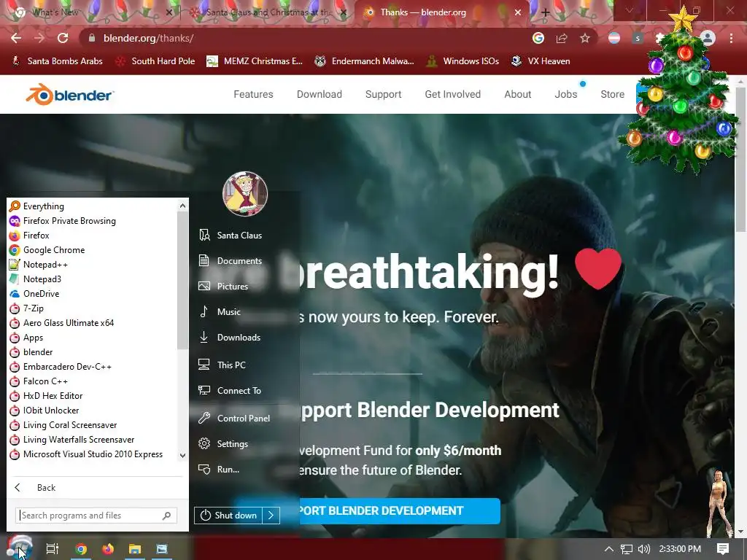Click the Blender logo on the website
Image resolution: width=747 pixels, height=560 pixels.
coord(69,94)
